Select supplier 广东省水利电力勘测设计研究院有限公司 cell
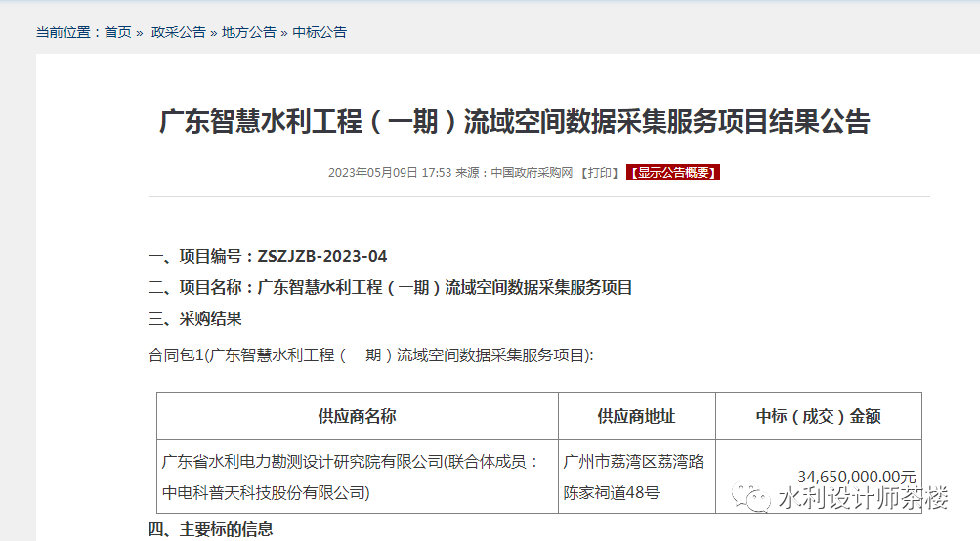The image size is (980, 541). coord(357,478)
